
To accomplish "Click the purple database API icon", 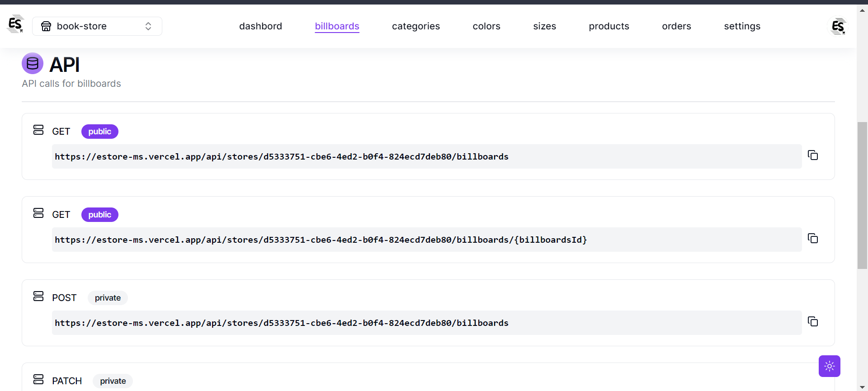I will (33, 64).
